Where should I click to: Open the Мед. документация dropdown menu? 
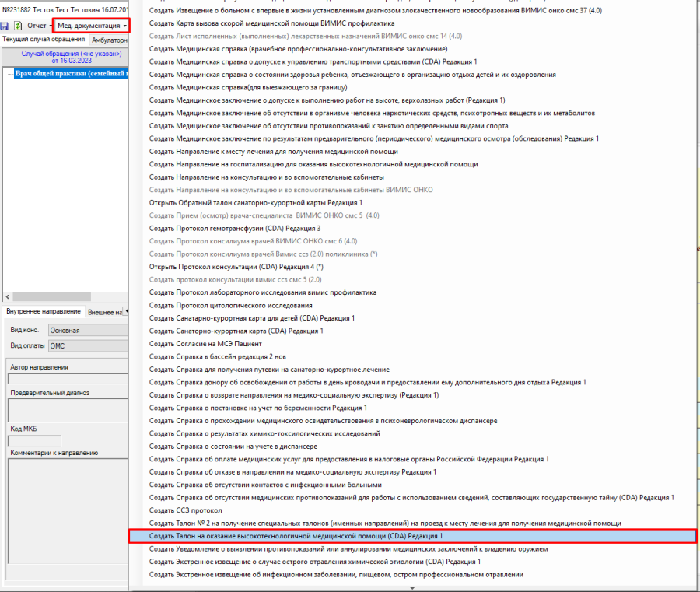click(91, 26)
